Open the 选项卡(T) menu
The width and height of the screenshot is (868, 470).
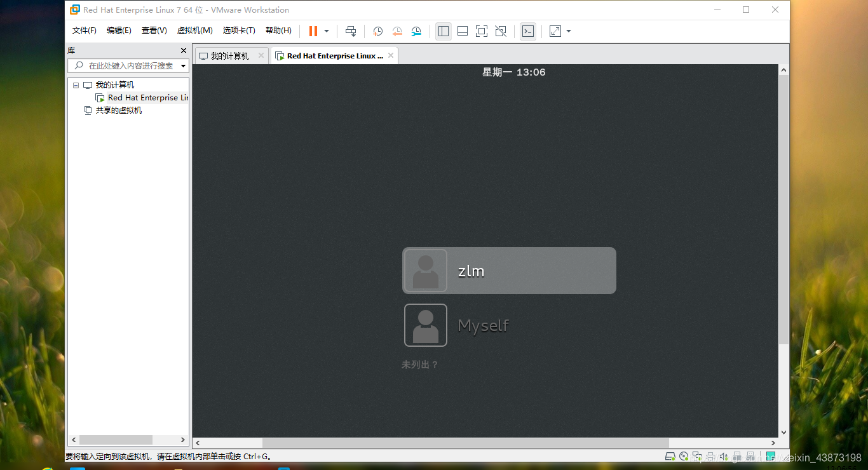239,30
